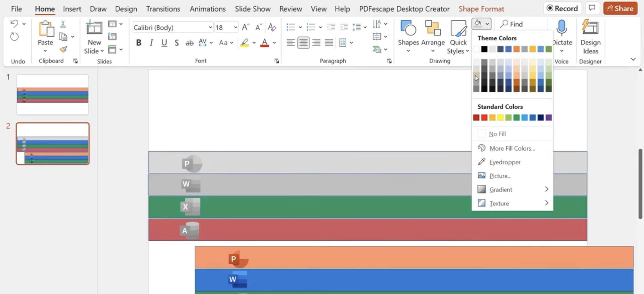Click the Design Ideas icon
The width and height of the screenshot is (644, 294).
tap(591, 27)
